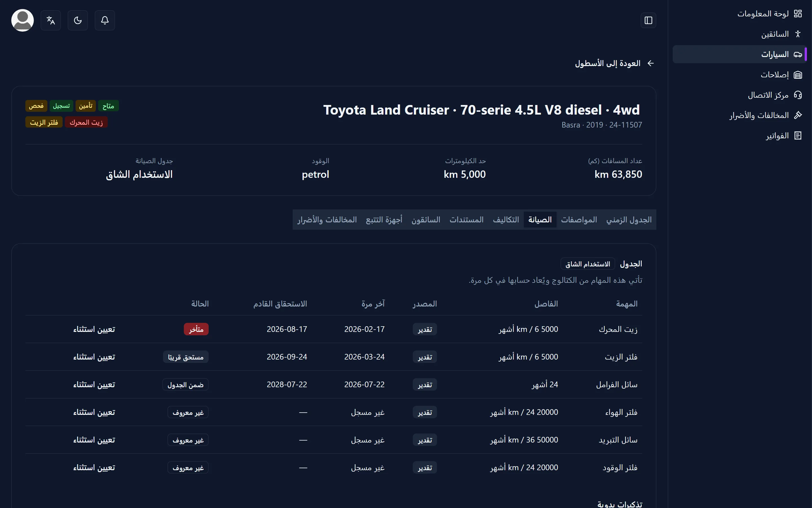The height and width of the screenshot is (508, 812).
Task: Switch to الجدول الزمني tab
Action: (629, 220)
